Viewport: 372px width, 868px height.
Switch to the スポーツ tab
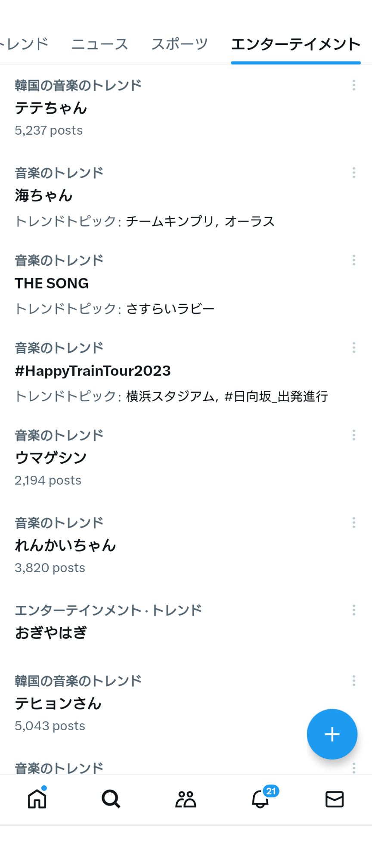click(x=180, y=44)
